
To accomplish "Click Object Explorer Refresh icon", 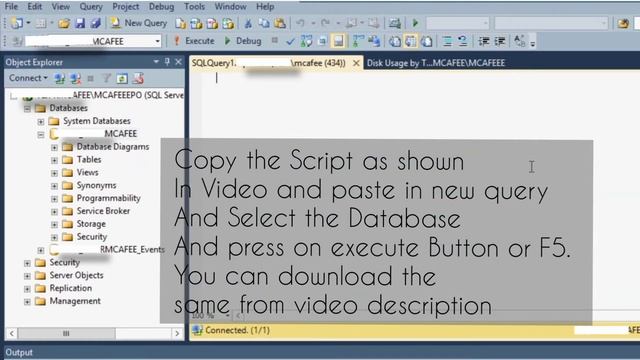I will (x=122, y=78).
